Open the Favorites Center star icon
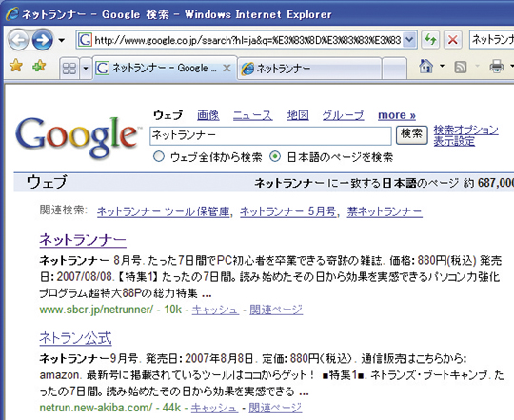 point(16,66)
